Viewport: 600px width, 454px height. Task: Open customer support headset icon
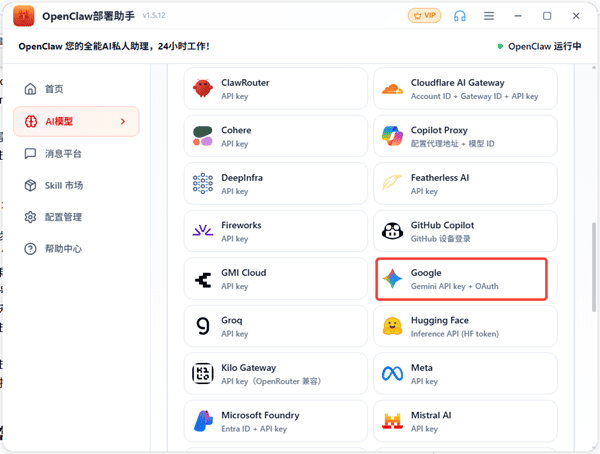[460, 16]
